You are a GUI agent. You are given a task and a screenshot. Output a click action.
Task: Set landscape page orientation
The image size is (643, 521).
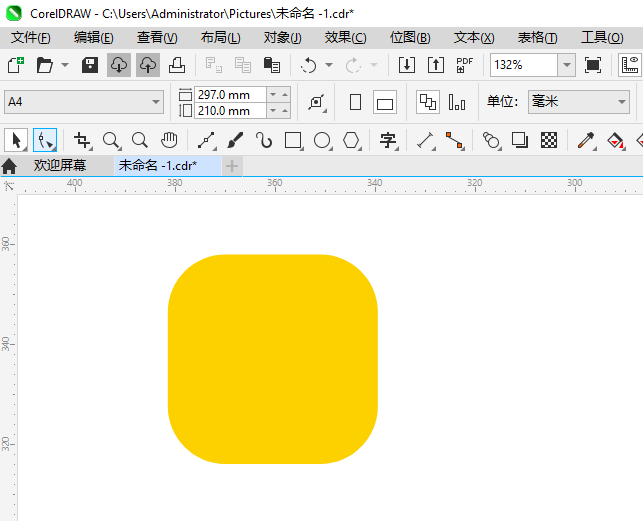tap(385, 102)
